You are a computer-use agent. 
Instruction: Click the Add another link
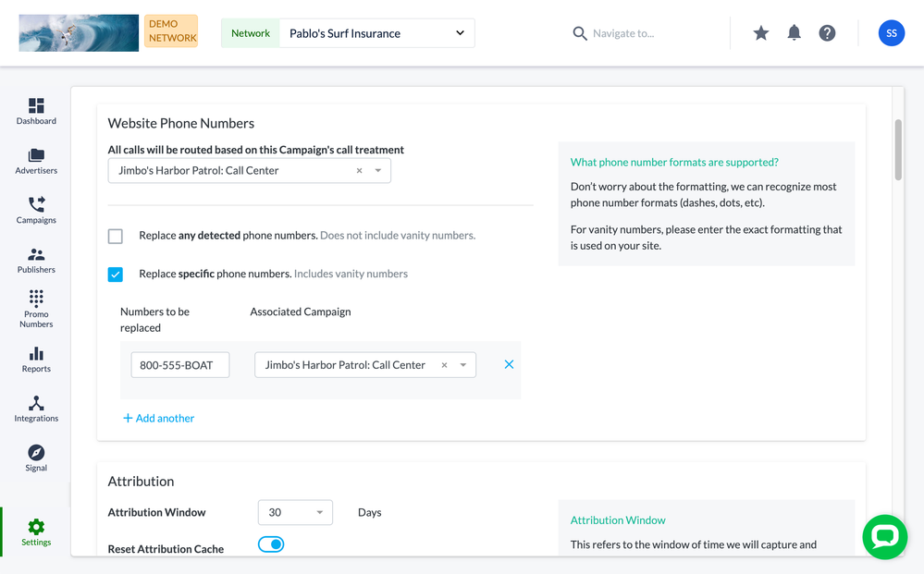[158, 418]
